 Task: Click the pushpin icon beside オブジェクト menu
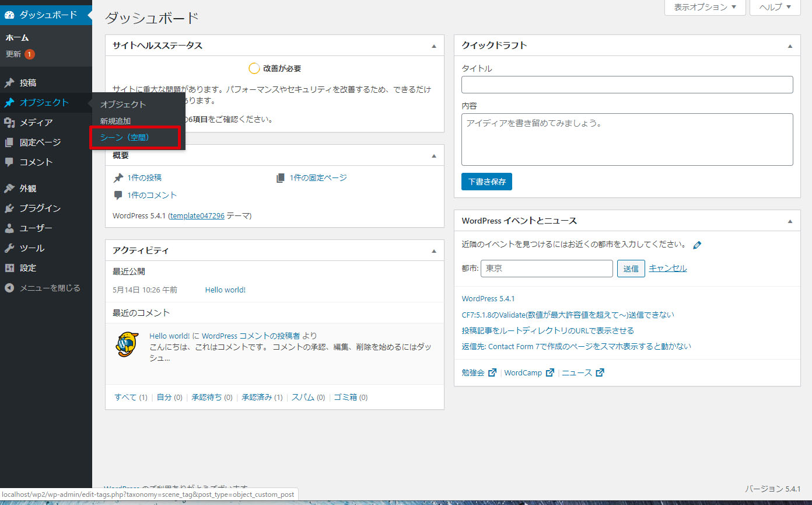pos(9,103)
